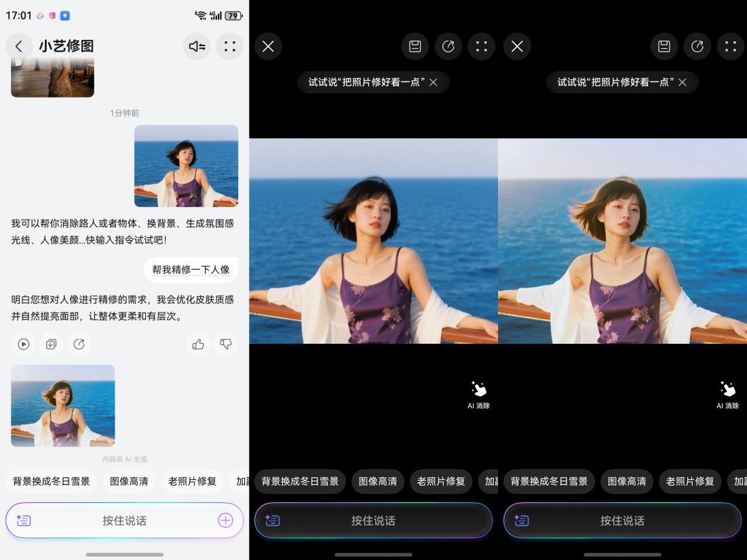Dislike the AI reply with thumbs down

click(226, 344)
